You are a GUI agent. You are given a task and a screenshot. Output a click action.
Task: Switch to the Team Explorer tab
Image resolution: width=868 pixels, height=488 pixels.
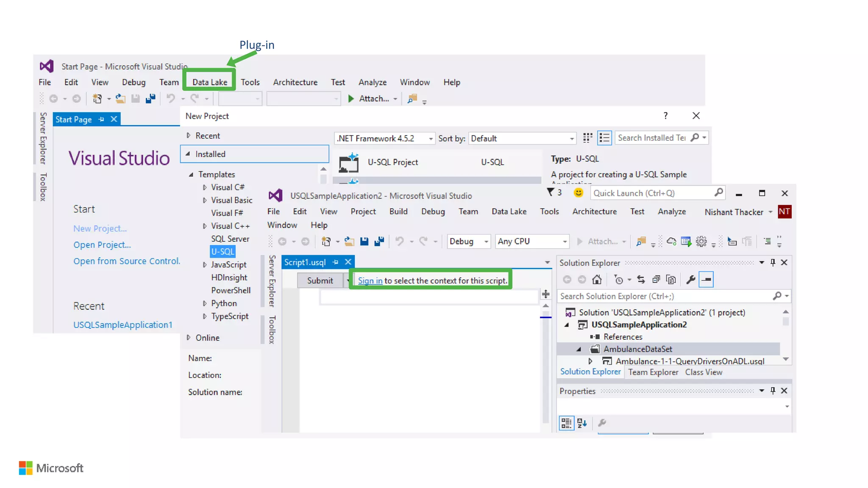653,372
